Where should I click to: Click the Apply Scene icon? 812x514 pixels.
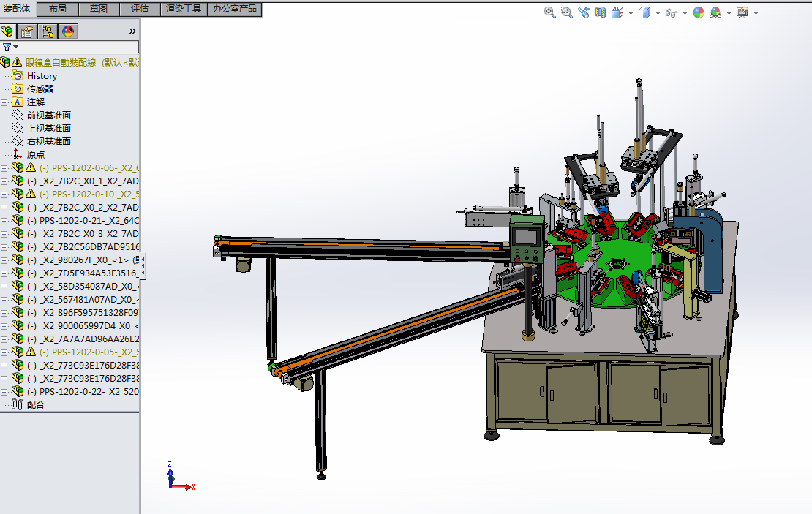(x=715, y=12)
